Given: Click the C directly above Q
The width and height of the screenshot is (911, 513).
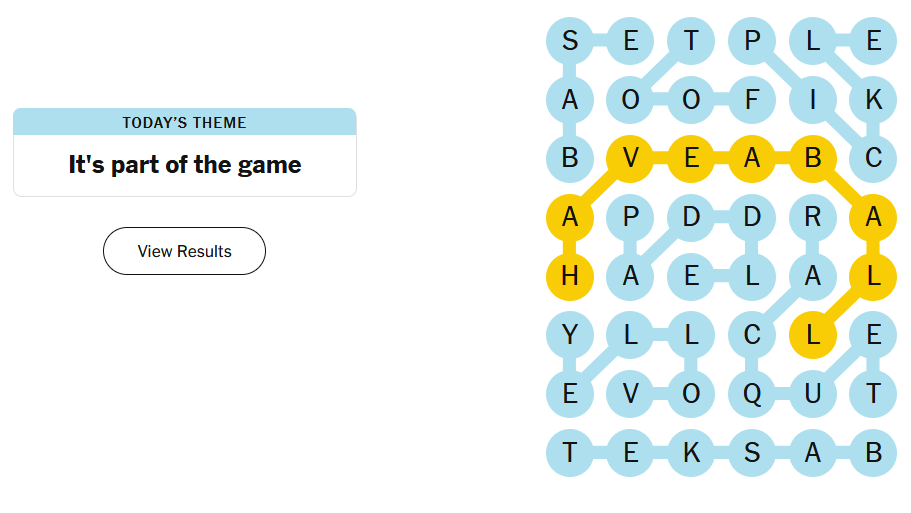Looking at the screenshot, I should [x=752, y=335].
